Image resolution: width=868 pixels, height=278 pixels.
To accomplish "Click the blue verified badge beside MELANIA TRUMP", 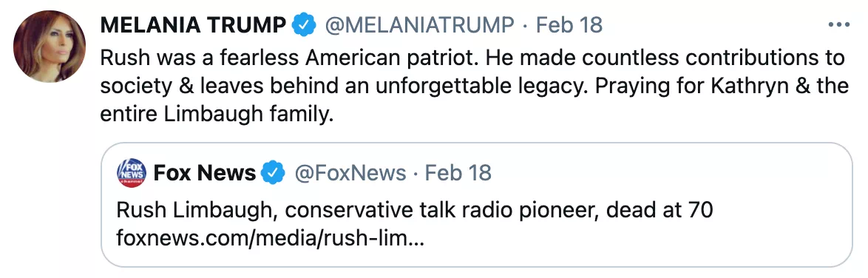I will (304, 25).
